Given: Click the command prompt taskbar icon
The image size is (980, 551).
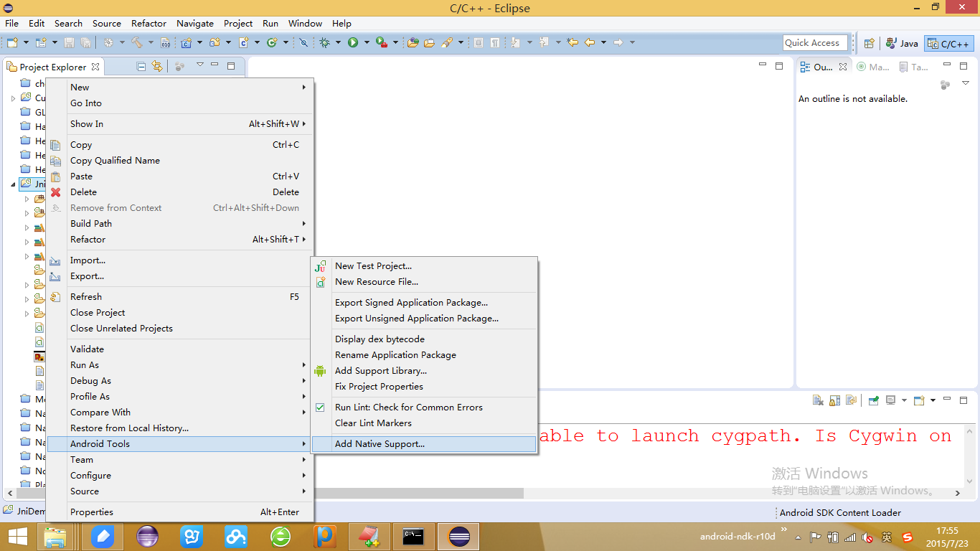Looking at the screenshot, I should [413, 537].
